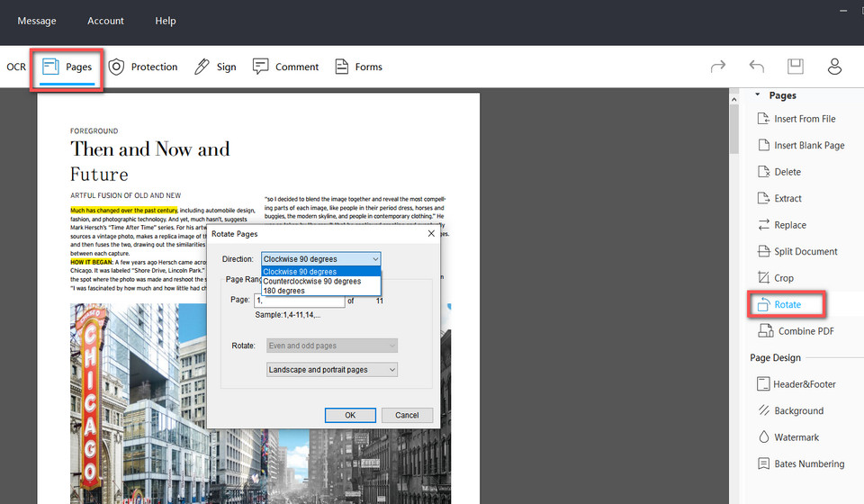Open the Pages tab
Viewport: 864px width, 504px height.
point(67,67)
